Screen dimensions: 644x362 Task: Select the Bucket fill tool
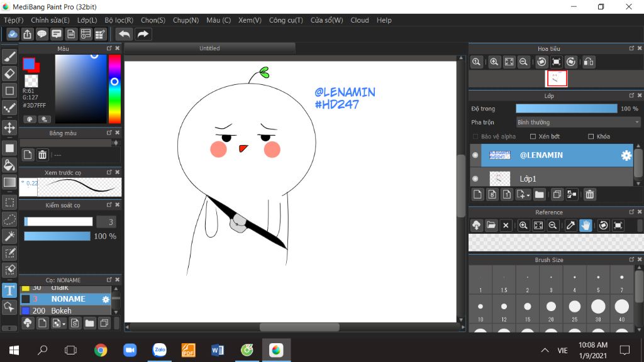[9, 165]
